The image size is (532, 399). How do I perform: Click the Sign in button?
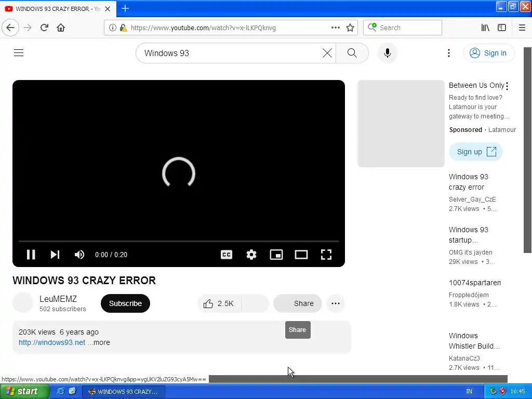pos(488,53)
